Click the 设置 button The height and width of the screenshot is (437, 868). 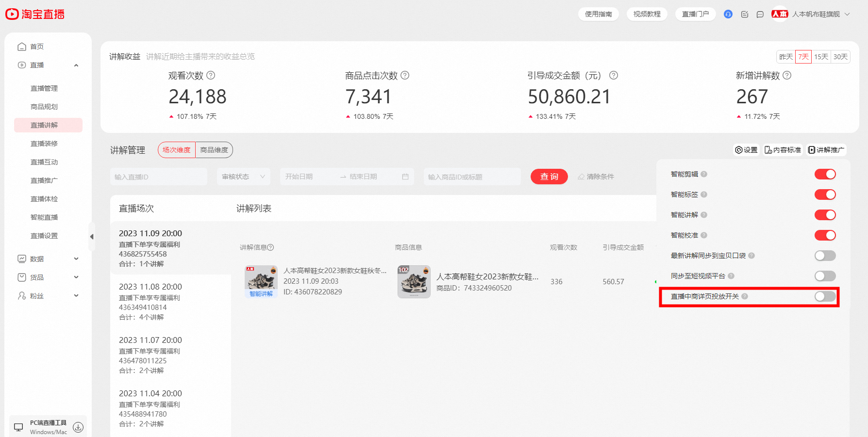click(x=746, y=150)
